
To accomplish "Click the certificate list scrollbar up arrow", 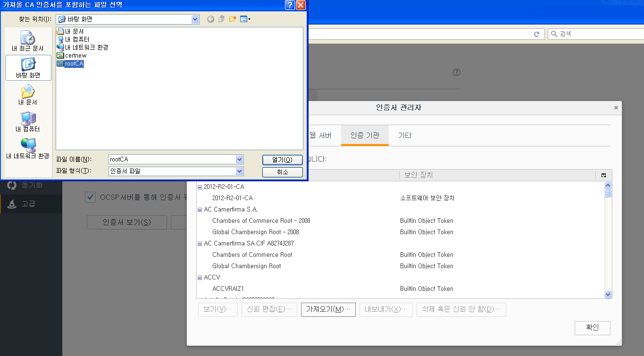I will pyautogui.click(x=608, y=186).
